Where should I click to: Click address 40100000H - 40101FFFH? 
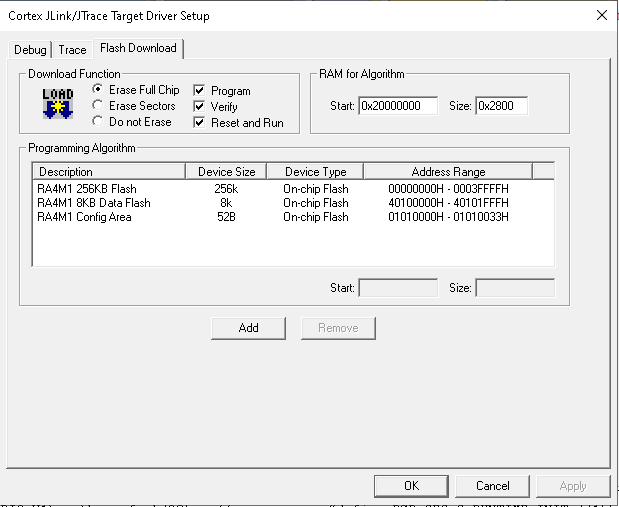[448, 203]
